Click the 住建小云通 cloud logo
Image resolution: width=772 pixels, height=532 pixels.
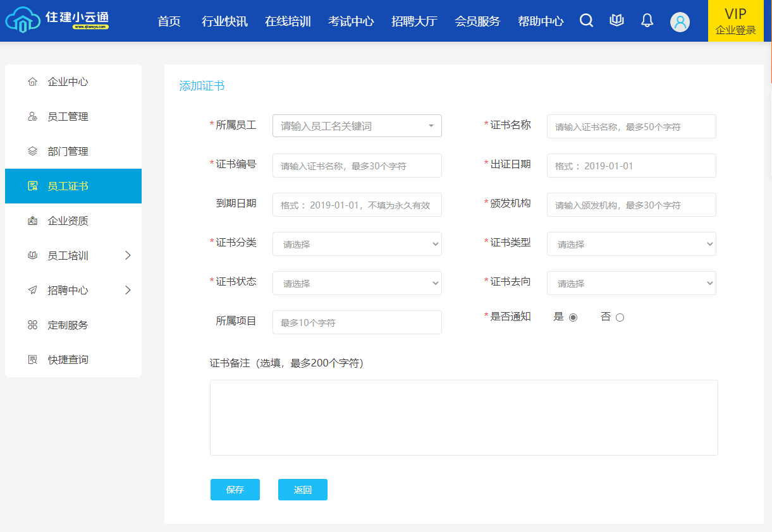tap(23, 21)
